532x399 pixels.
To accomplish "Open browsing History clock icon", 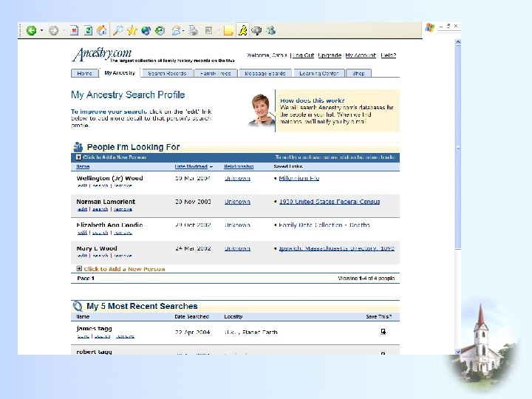I will click(160, 30).
